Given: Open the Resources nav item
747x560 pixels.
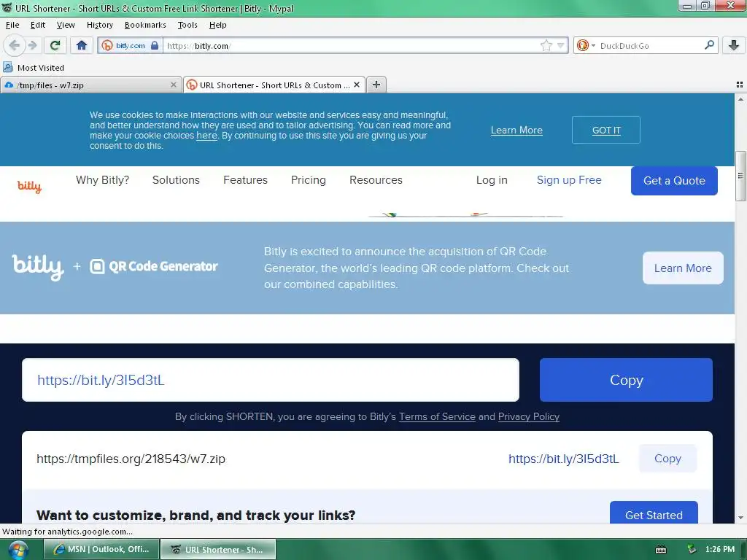Looking at the screenshot, I should coord(376,180).
